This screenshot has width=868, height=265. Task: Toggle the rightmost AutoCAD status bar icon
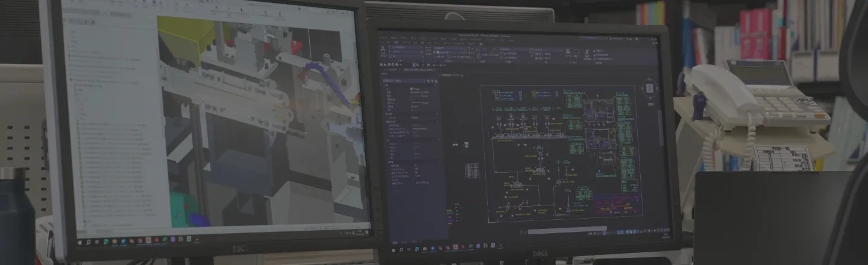click(x=668, y=230)
